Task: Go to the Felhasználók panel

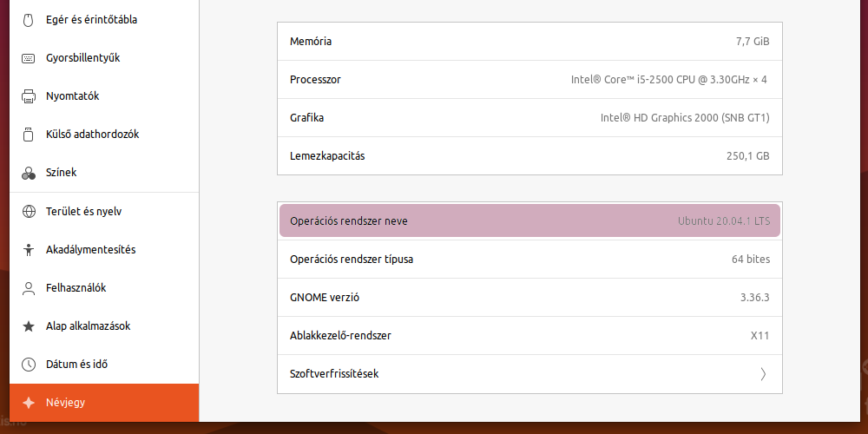Action: tap(104, 288)
